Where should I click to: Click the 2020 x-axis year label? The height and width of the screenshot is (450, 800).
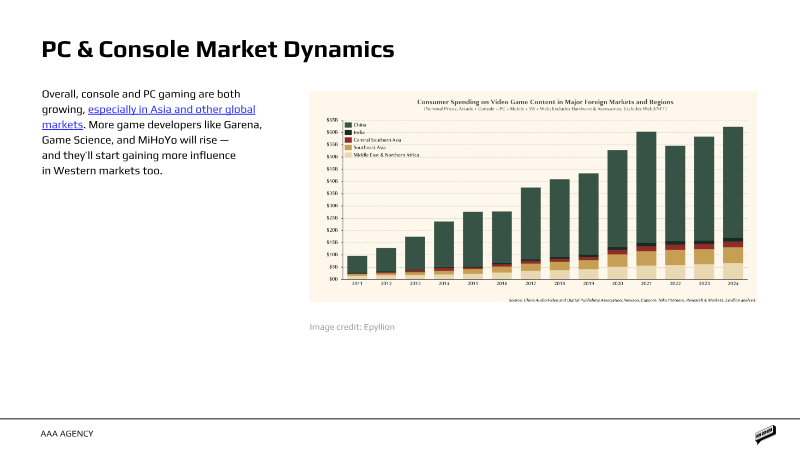(x=617, y=284)
